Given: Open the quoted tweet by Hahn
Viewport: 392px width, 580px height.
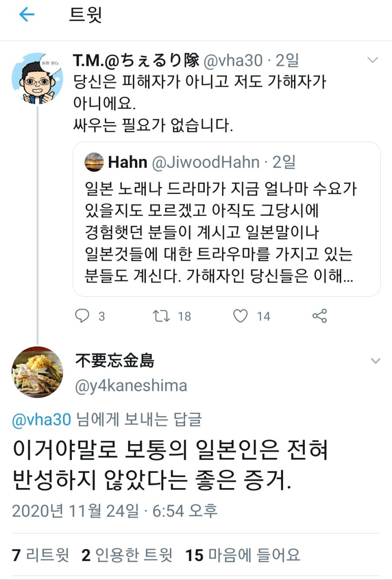Looking at the screenshot, I should (x=226, y=231).
